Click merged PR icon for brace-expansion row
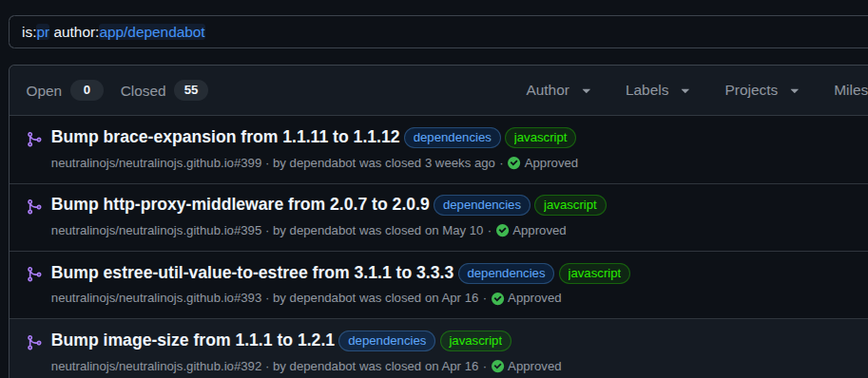The image size is (868, 378). 34,140
